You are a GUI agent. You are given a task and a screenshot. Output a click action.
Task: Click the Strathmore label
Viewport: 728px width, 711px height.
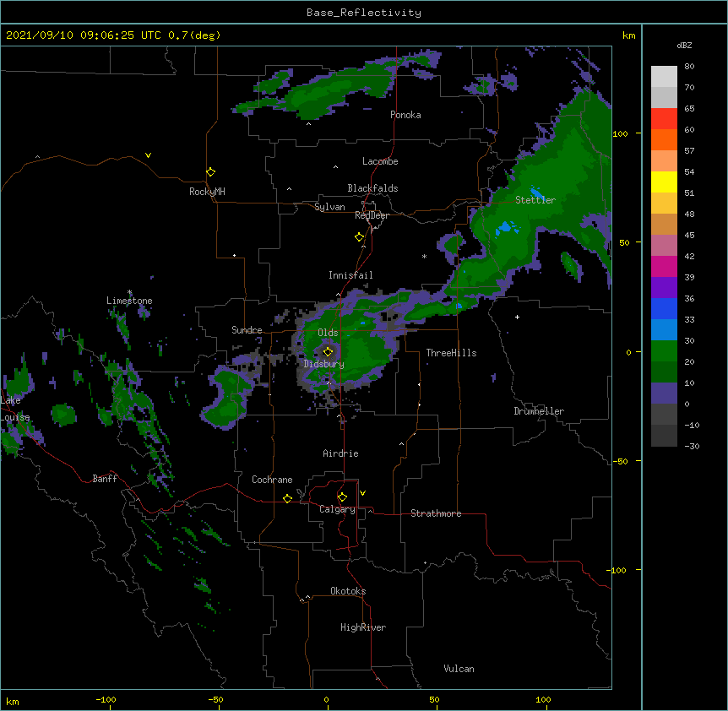(436, 513)
